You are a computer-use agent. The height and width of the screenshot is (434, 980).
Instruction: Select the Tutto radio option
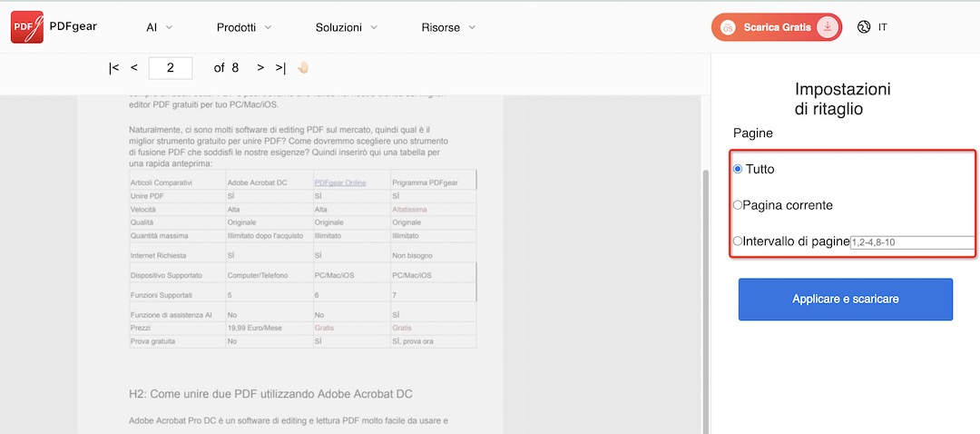738,169
